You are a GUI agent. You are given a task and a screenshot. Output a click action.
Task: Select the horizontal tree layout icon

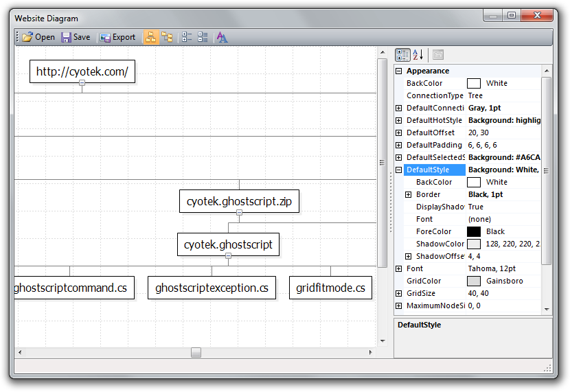(167, 37)
